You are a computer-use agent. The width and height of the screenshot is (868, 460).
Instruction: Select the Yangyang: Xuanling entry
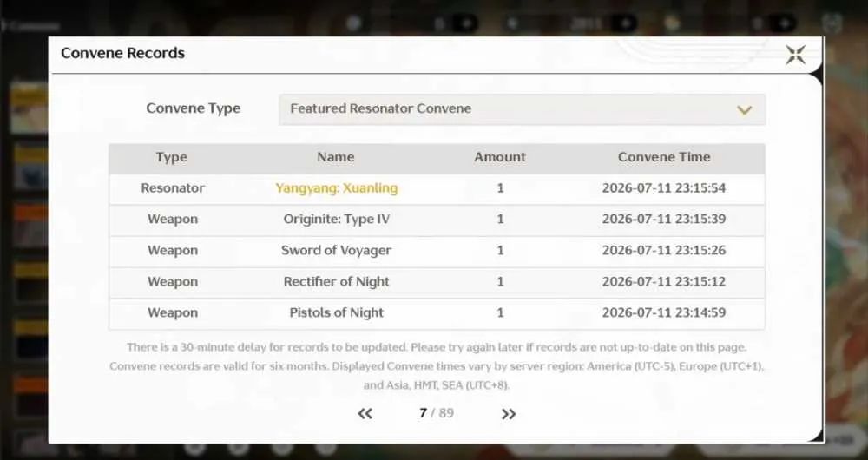[x=337, y=188]
